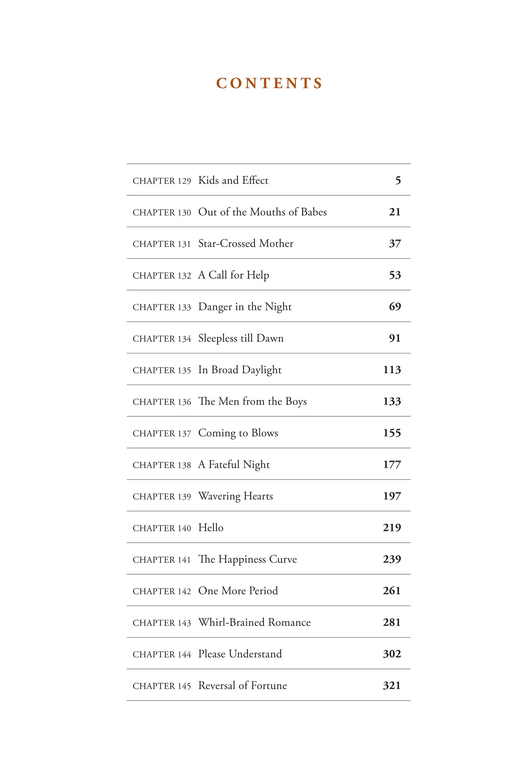Click page number 321
The image size is (532, 764).
tap(392, 686)
